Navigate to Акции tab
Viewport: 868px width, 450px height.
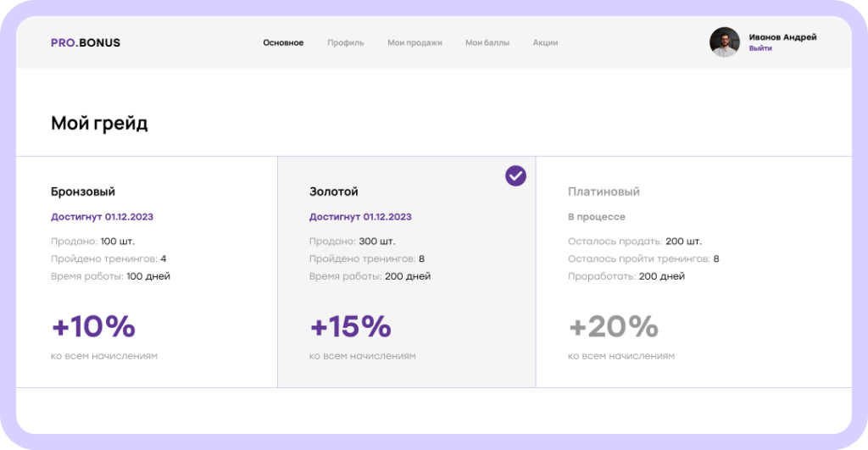[x=545, y=42]
